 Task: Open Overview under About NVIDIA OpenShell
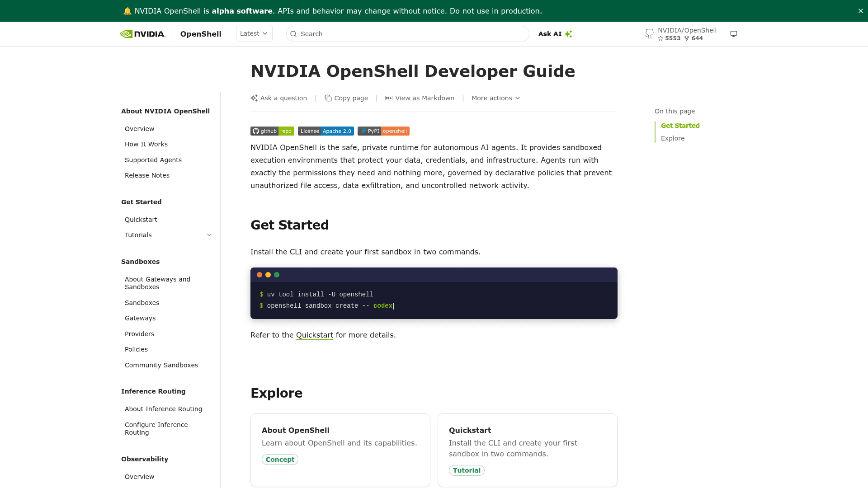[x=139, y=129]
